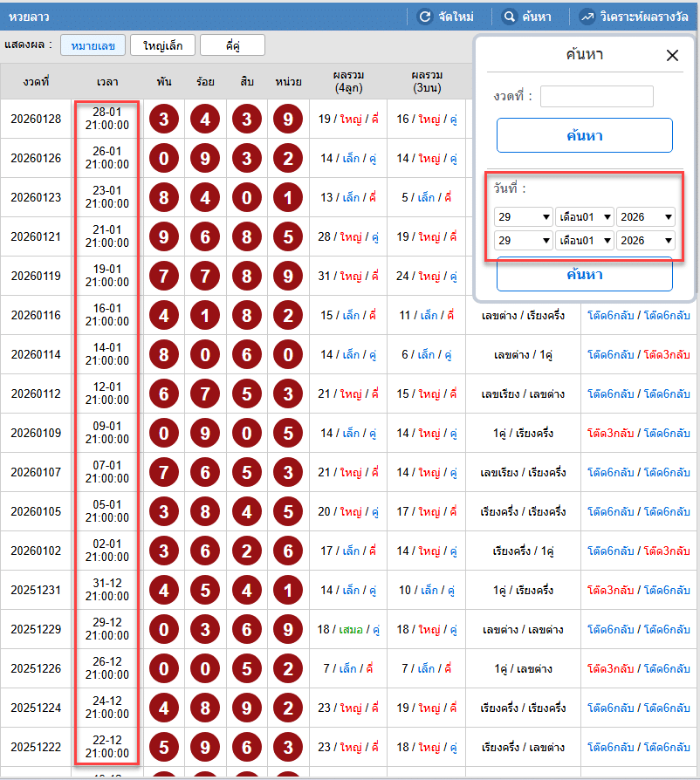The width and height of the screenshot is (700, 780).
Task: Open the start day dropdown showing 29
Action: point(523,215)
